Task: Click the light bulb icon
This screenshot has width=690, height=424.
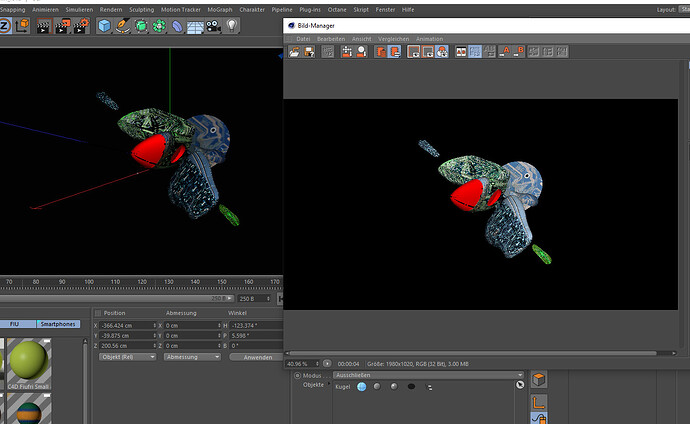Action: (x=232, y=26)
